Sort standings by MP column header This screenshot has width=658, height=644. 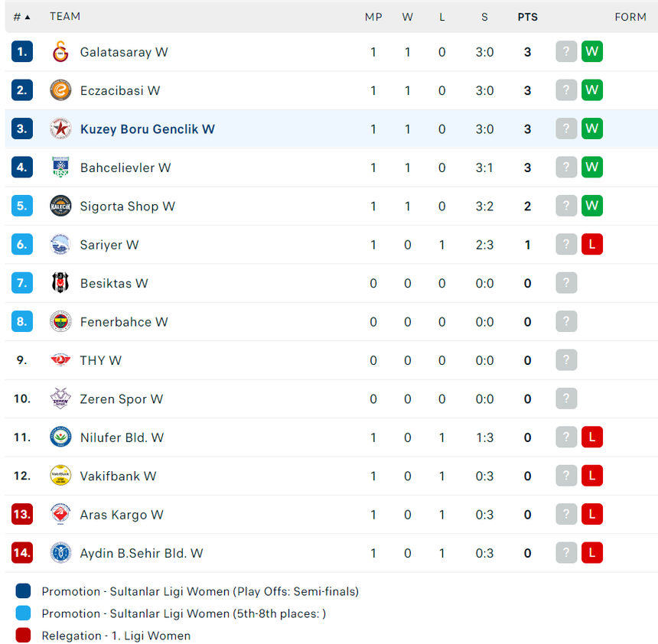(373, 17)
